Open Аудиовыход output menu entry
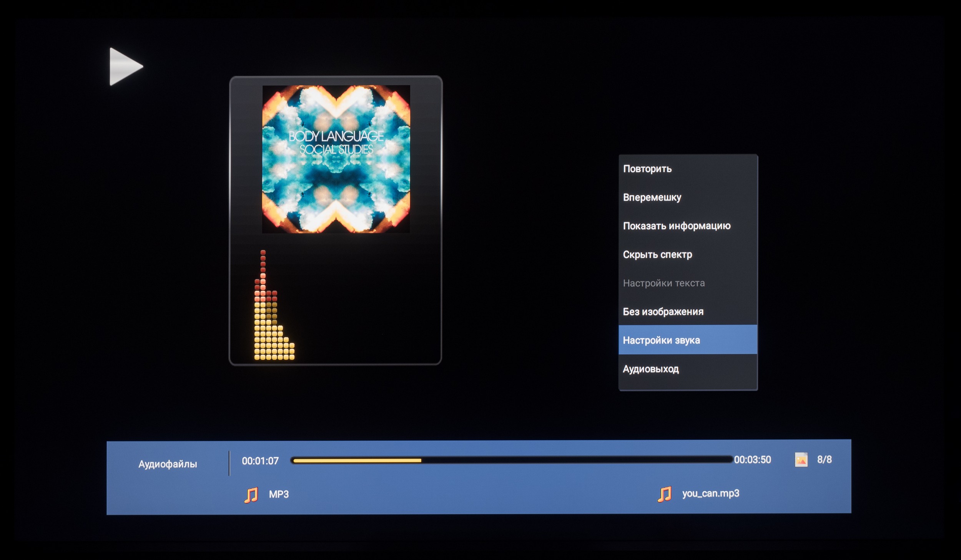Viewport: 961px width, 560px height. [x=651, y=369]
